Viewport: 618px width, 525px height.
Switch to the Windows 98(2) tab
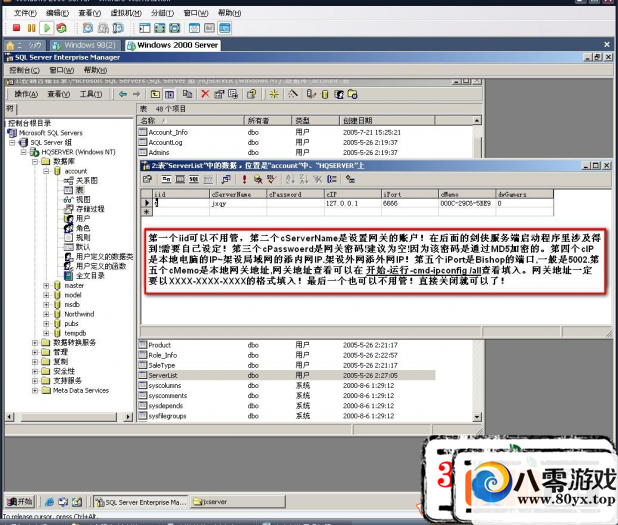(x=85, y=45)
